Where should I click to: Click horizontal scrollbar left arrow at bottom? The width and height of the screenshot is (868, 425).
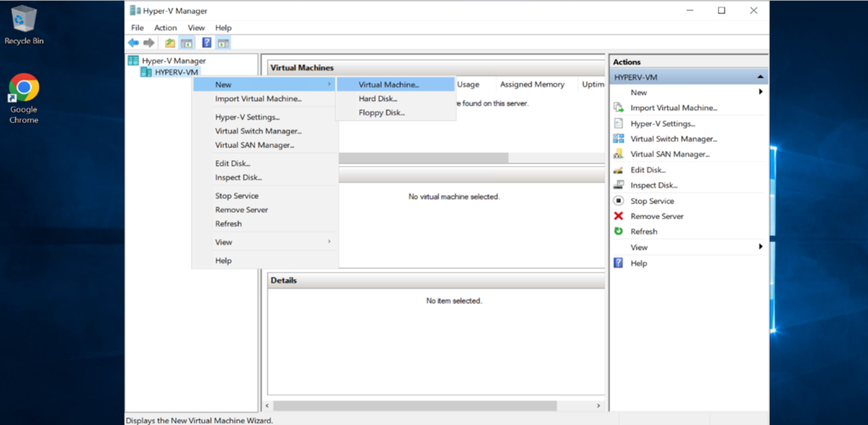point(269,405)
